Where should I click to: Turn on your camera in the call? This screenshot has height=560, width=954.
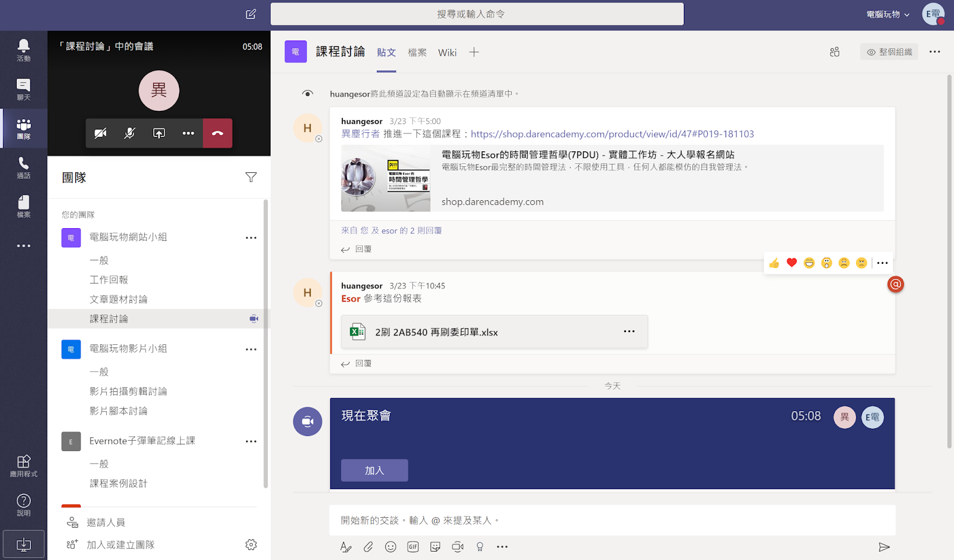(x=100, y=133)
